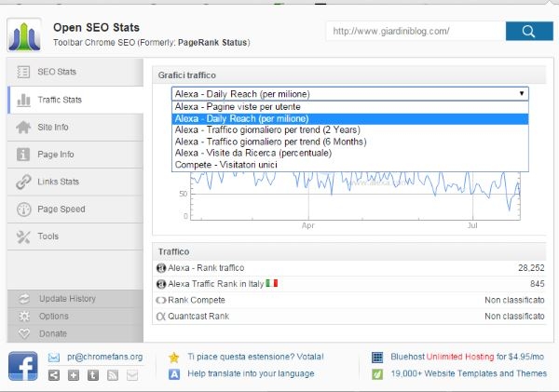Click the Update History refresh icon
Image resolution: width=559 pixels, height=392 pixels.
tap(24, 299)
